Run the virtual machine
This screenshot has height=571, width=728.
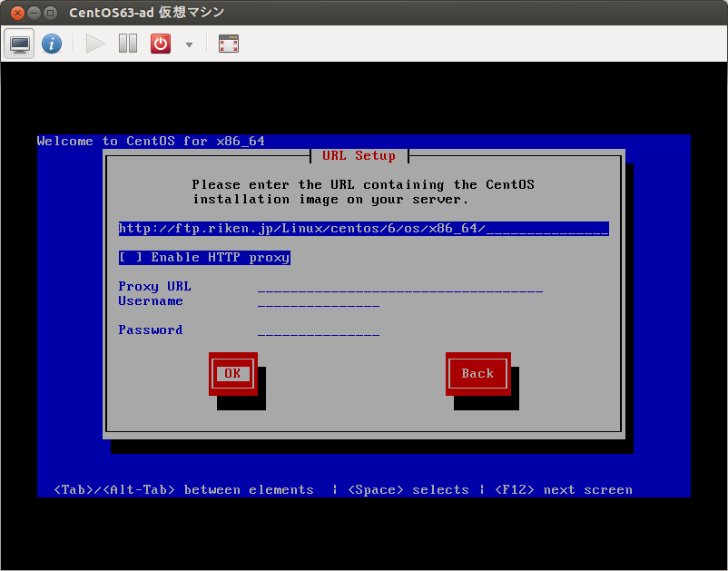[94, 43]
